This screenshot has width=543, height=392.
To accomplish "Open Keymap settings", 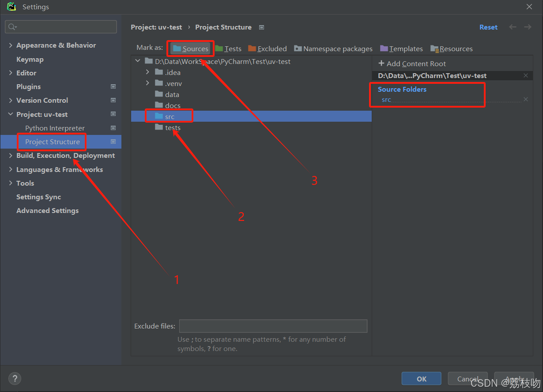I will 30,59.
